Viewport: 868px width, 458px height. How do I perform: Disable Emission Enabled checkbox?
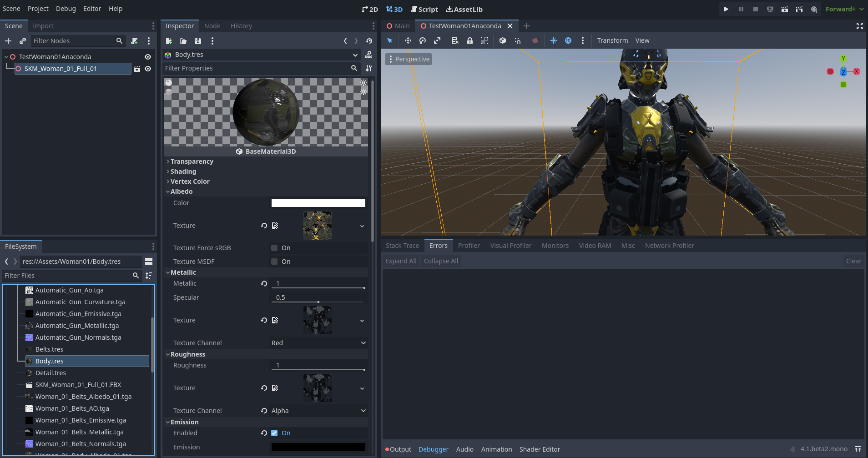coord(274,433)
